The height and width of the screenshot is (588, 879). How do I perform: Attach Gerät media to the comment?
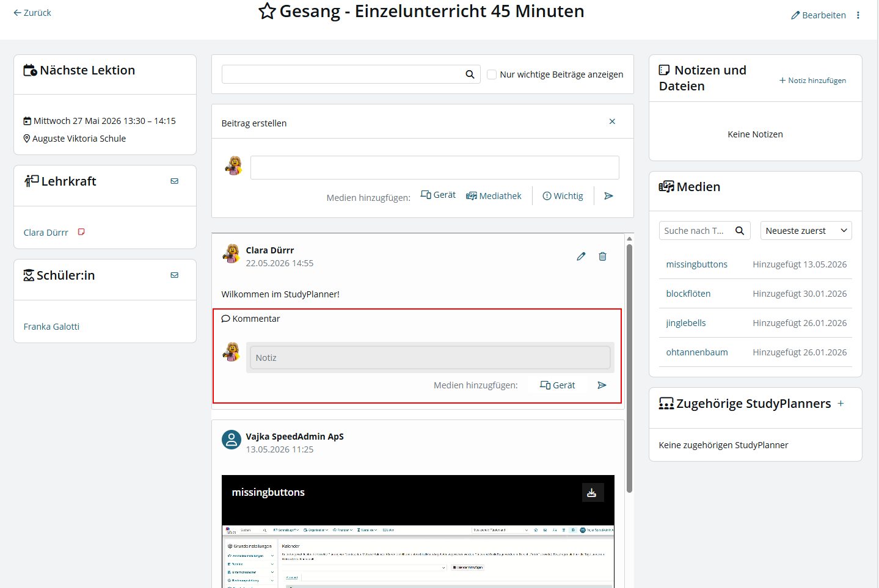click(558, 385)
